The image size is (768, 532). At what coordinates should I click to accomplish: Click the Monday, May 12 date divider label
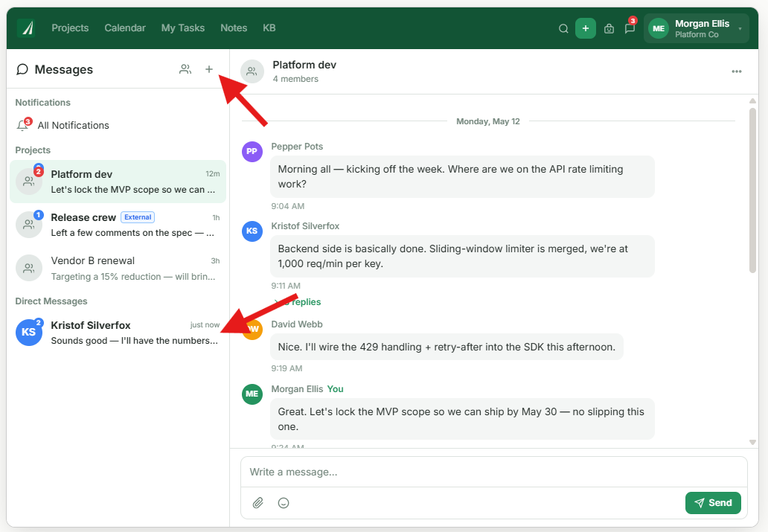click(x=488, y=121)
